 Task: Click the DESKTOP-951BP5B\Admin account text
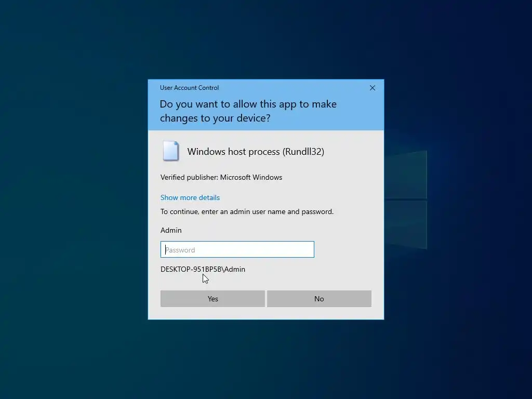point(203,269)
